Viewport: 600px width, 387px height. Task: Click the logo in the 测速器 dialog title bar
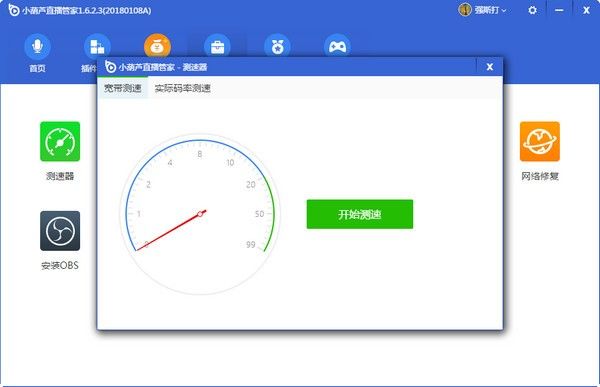(110, 67)
